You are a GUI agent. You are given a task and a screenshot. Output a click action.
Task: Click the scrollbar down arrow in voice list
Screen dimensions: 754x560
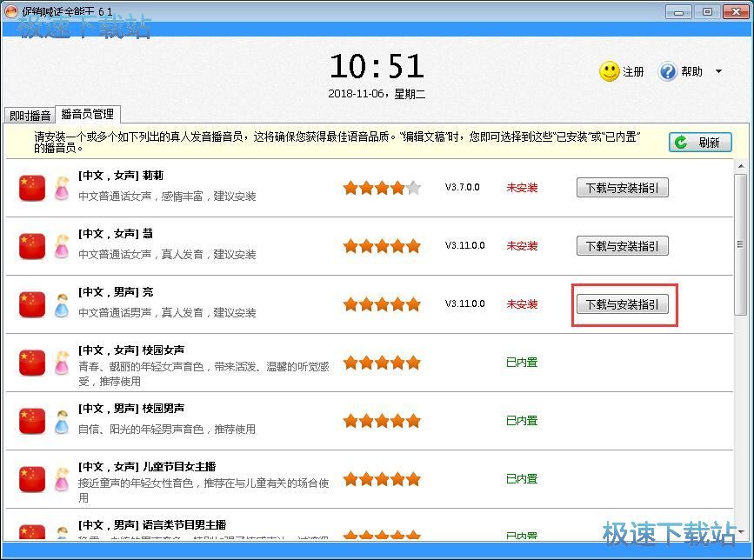[x=740, y=533]
